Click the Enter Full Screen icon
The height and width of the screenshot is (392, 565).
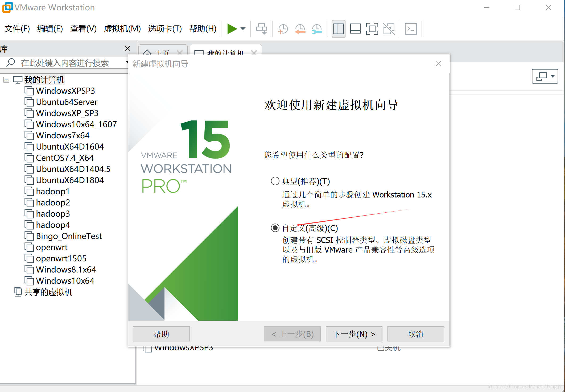point(372,29)
